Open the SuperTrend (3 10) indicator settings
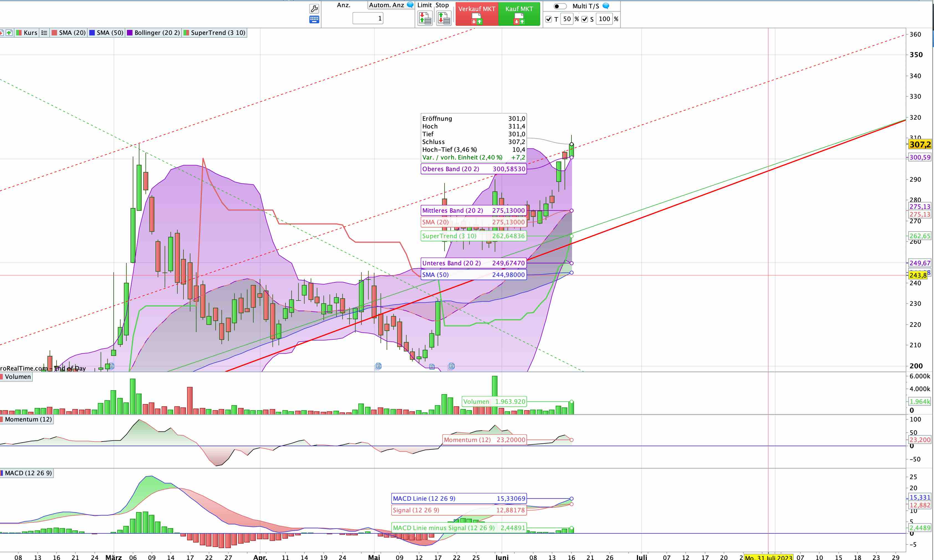 pos(218,33)
